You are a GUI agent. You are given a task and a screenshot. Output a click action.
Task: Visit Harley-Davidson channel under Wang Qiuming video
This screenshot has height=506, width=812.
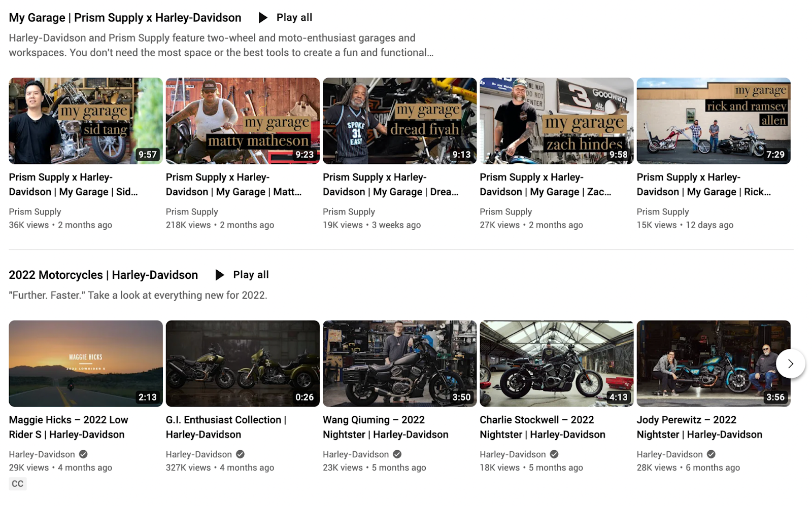click(356, 454)
